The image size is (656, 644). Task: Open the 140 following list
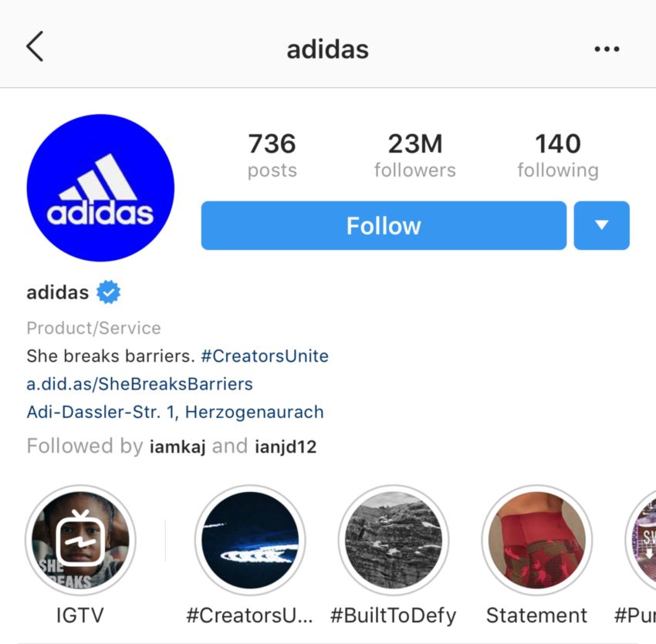(x=557, y=155)
